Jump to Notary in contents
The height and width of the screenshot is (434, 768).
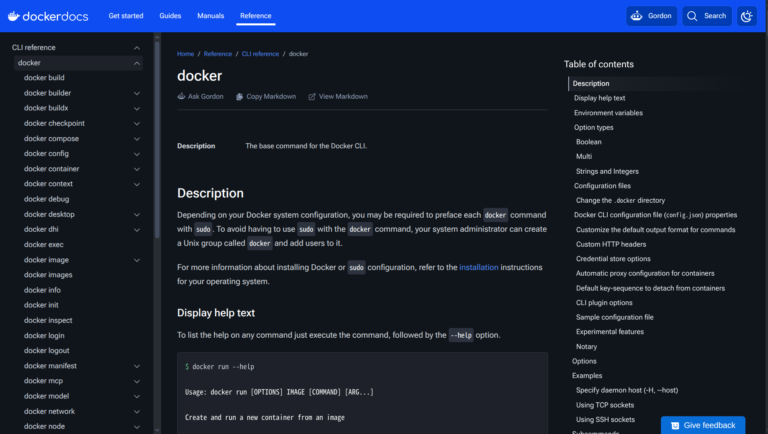586,347
